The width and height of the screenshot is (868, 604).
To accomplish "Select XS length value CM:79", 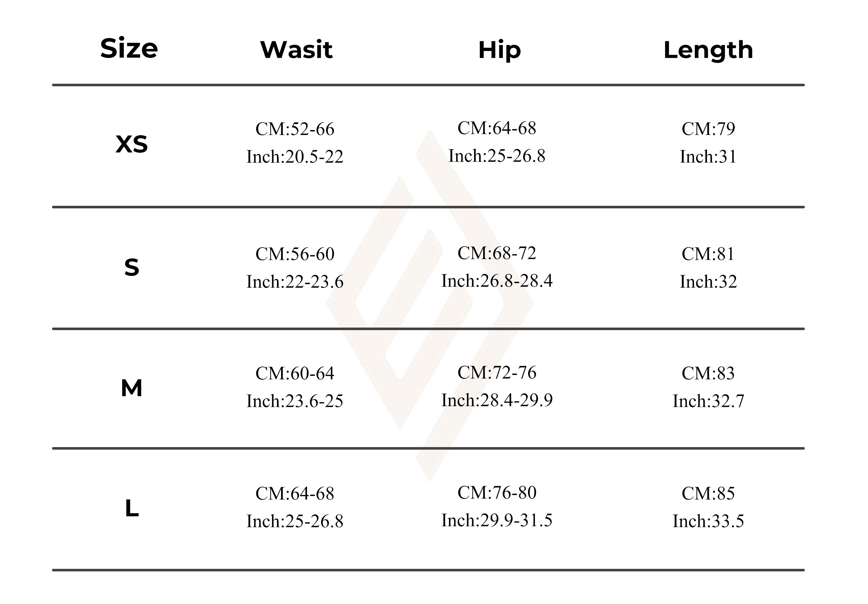I will 708,129.
